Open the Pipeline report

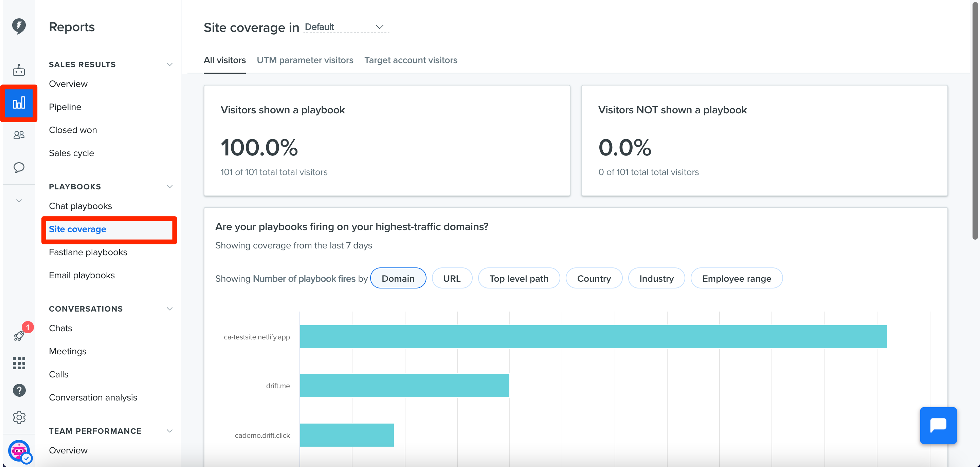click(65, 107)
